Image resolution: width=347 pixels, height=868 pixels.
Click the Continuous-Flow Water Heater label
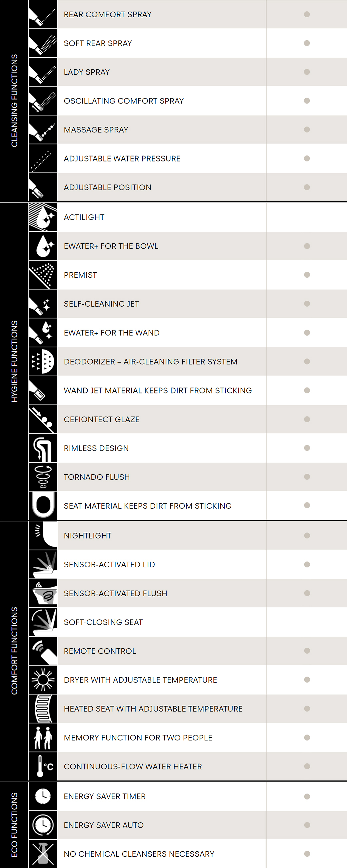(133, 766)
